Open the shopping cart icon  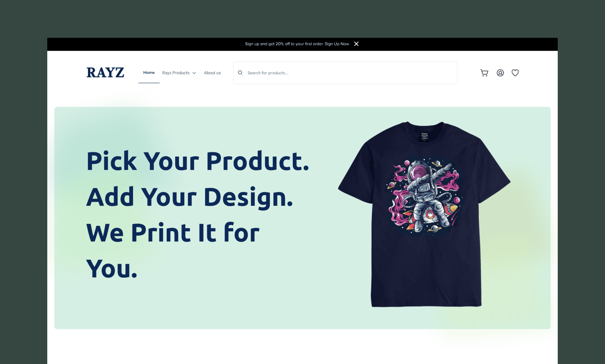[x=484, y=73]
